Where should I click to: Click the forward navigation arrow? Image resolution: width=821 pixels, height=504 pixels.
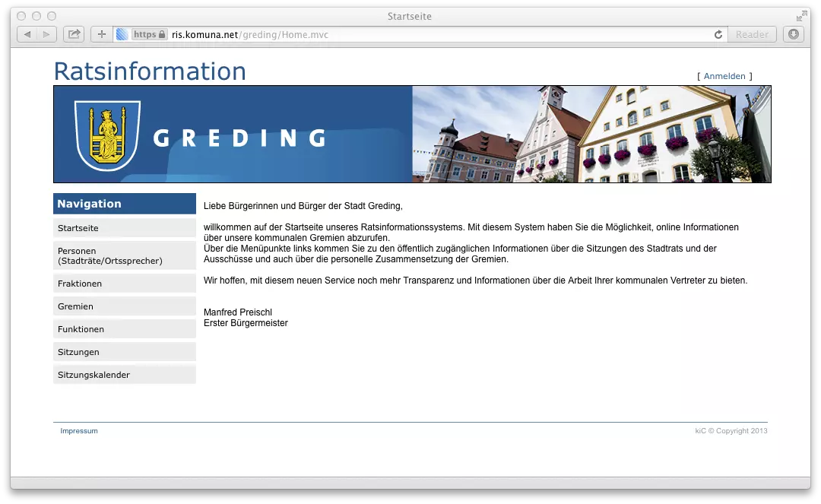(x=46, y=33)
